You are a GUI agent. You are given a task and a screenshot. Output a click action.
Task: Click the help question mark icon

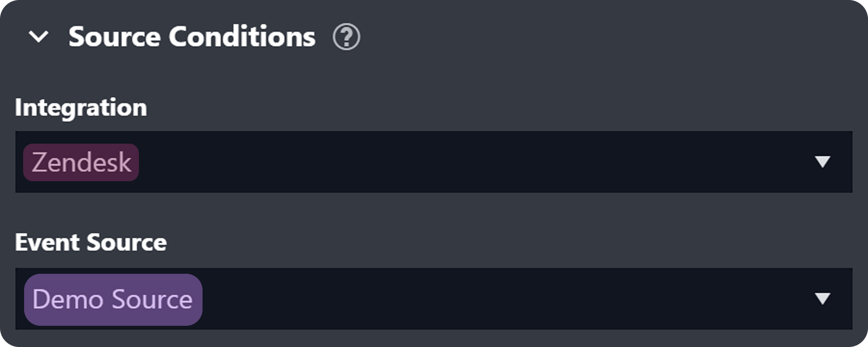pos(346,37)
